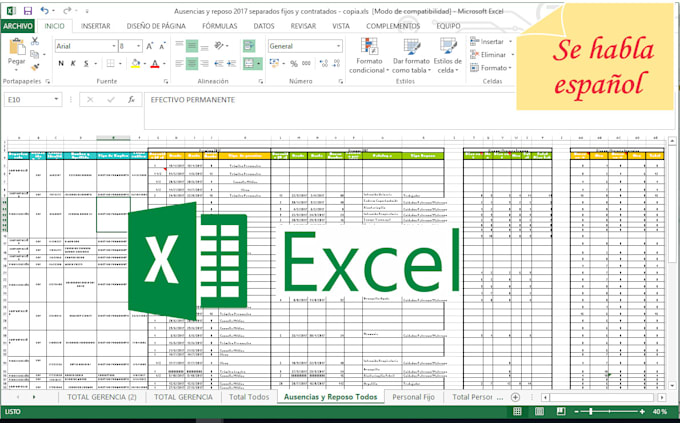Viewport: 680px width, 423px height.
Task: Align text to top
Action: [179, 46]
